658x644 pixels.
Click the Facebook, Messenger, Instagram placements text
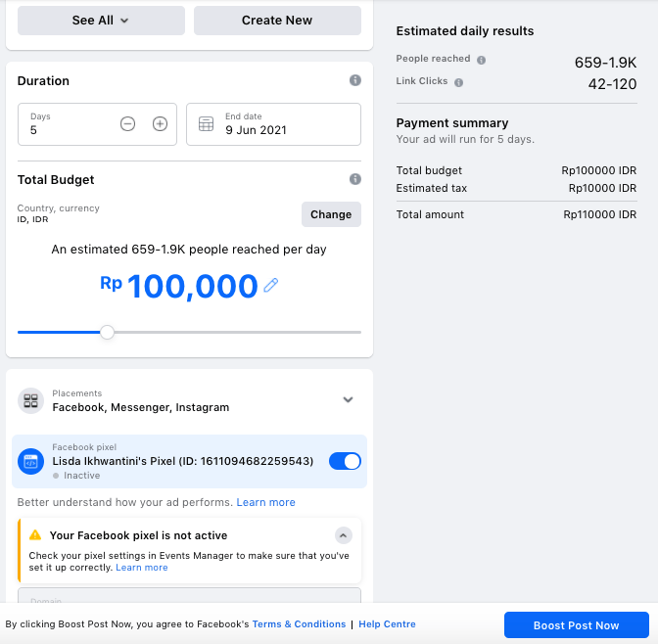coord(141,407)
